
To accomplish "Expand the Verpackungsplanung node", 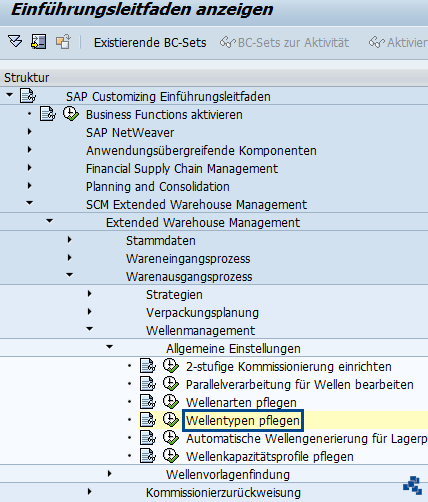I will pyautogui.click(x=90, y=312).
